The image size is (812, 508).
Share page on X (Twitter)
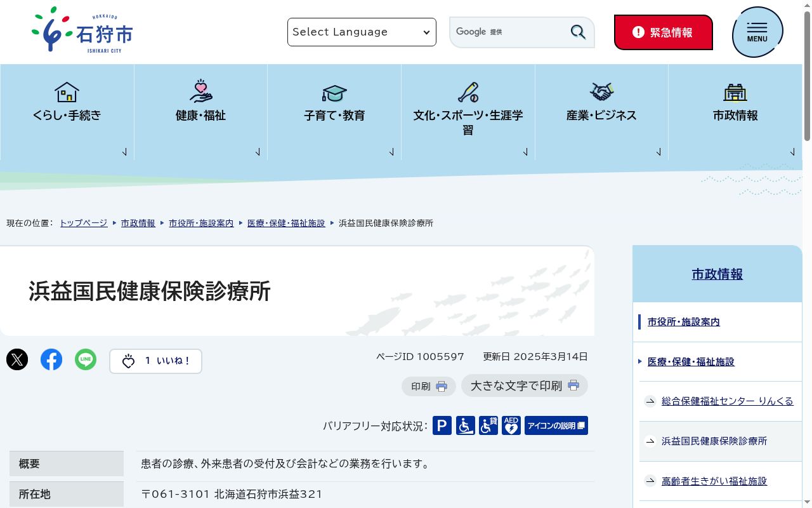pyautogui.click(x=17, y=360)
